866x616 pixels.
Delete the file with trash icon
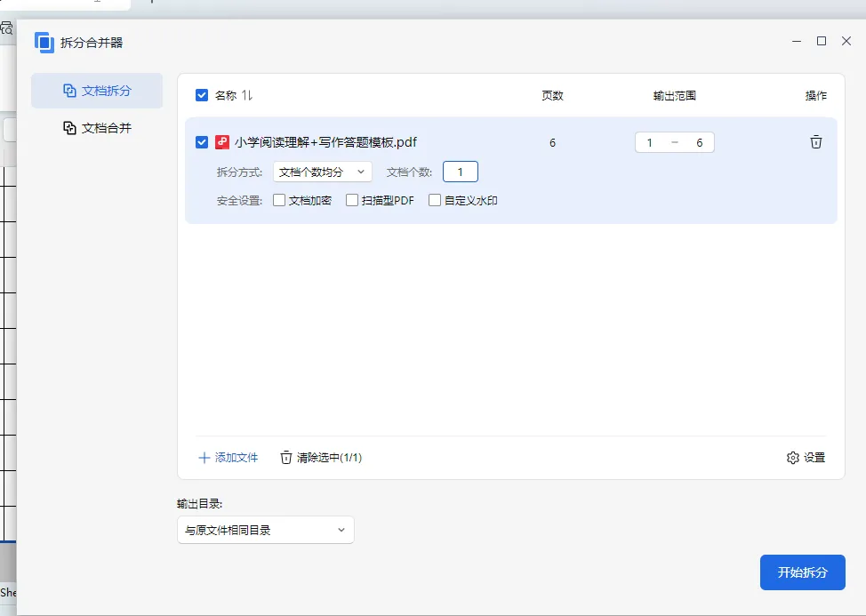coord(815,142)
